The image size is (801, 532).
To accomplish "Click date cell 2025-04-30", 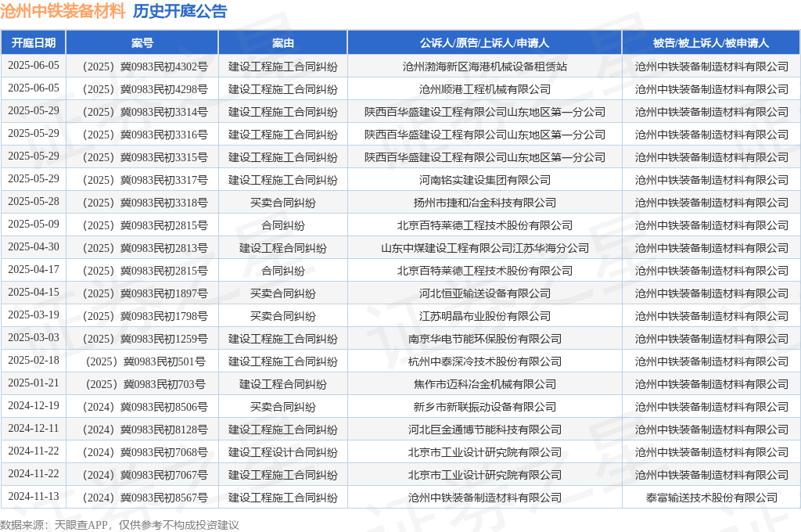I will coord(34,247).
